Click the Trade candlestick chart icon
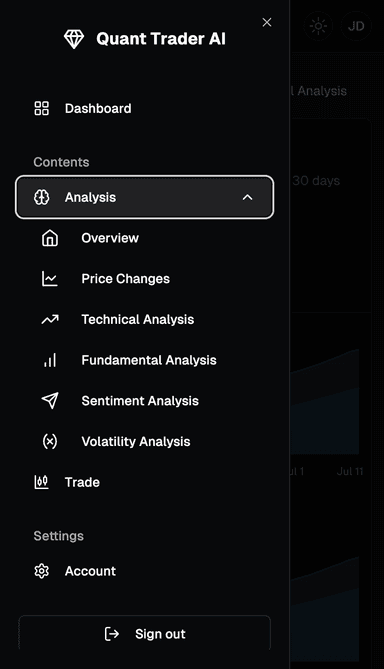This screenshot has height=669, width=384. tap(41, 482)
